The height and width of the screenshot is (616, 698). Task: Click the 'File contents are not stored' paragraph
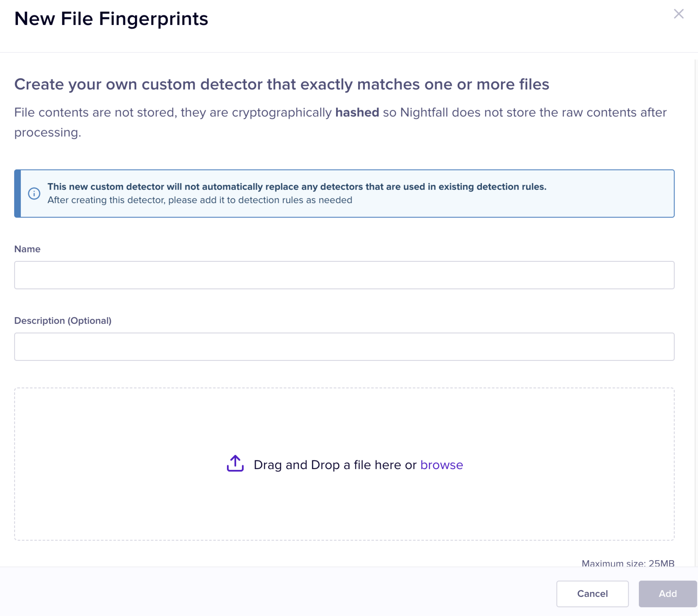(171, 113)
